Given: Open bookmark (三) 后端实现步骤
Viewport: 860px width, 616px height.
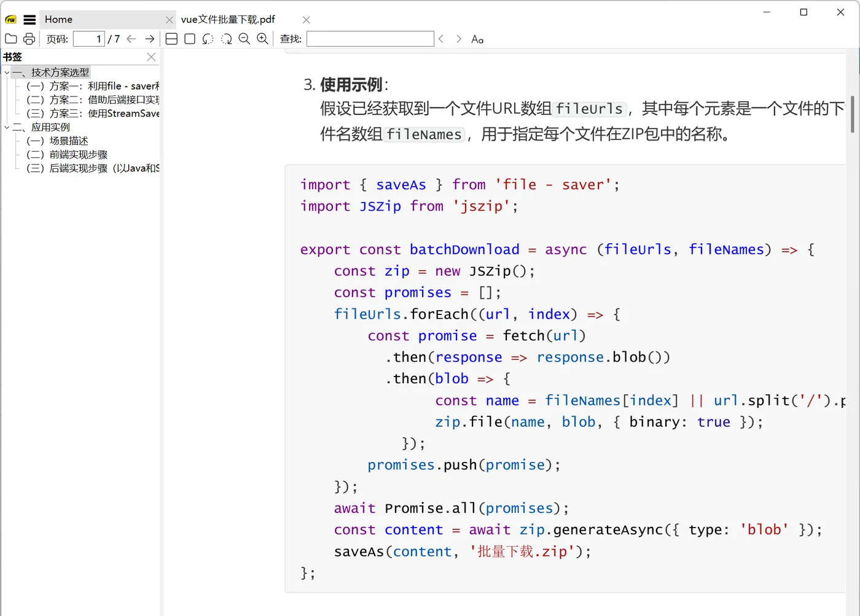Looking at the screenshot, I should click(x=93, y=168).
